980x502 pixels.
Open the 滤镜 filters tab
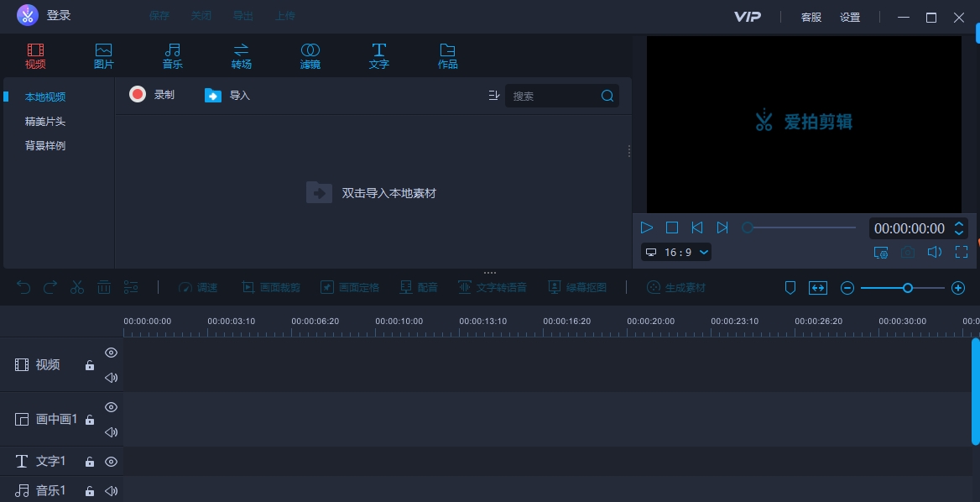(310, 55)
